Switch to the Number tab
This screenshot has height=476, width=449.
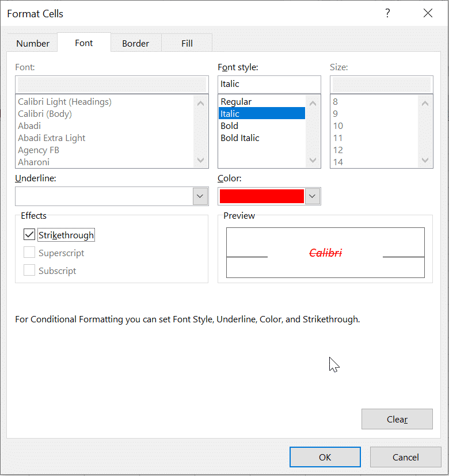coord(32,43)
